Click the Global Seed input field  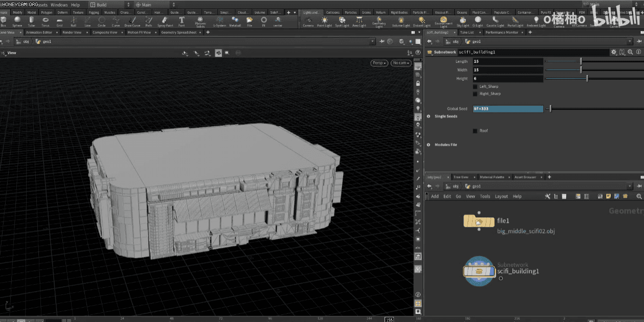click(x=508, y=109)
